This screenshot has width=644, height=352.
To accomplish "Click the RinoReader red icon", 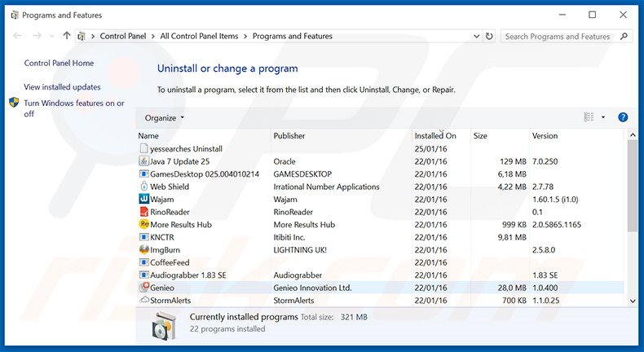I will [143, 212].
